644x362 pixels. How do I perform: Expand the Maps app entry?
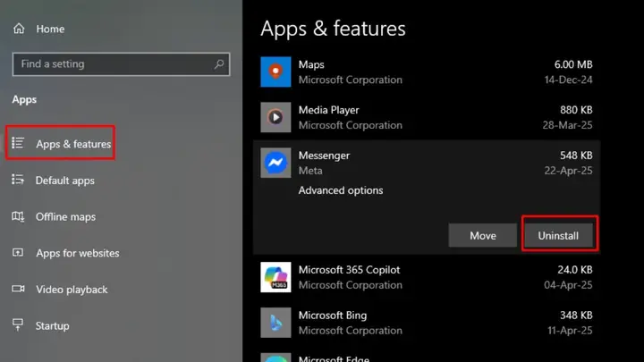(427, 72)
